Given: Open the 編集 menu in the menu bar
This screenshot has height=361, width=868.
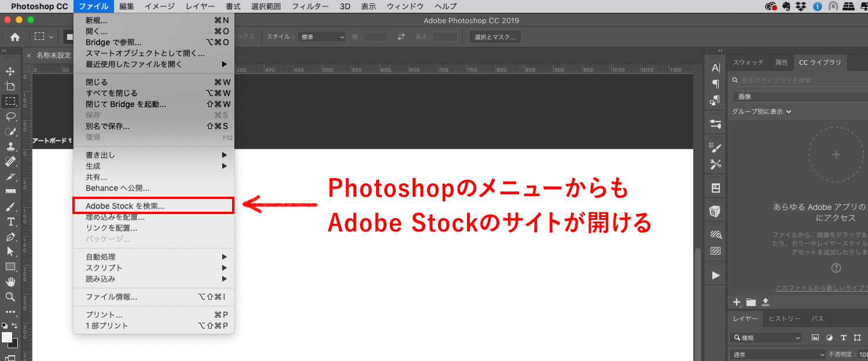Looking at the screenshot, I should tap(127, 6).
